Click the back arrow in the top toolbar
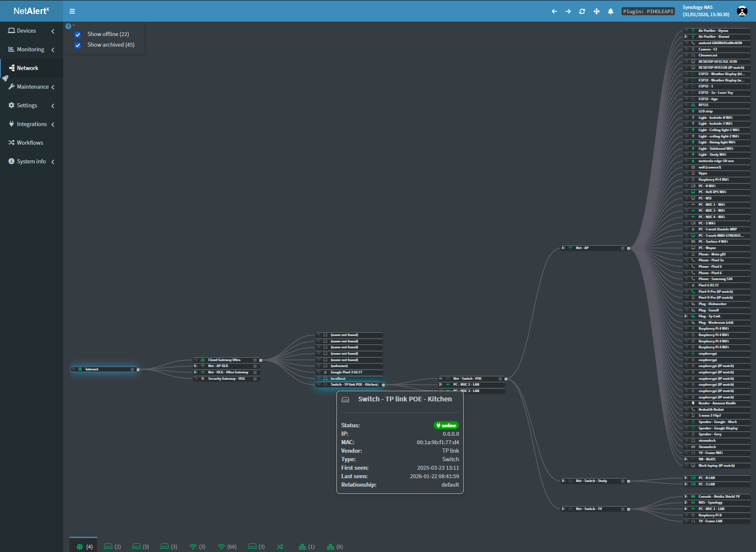 click(554, 11)
